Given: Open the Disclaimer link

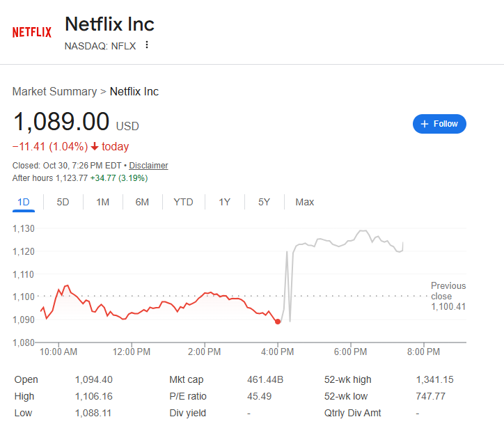Looking at the screenshot, I should (148, 166).
